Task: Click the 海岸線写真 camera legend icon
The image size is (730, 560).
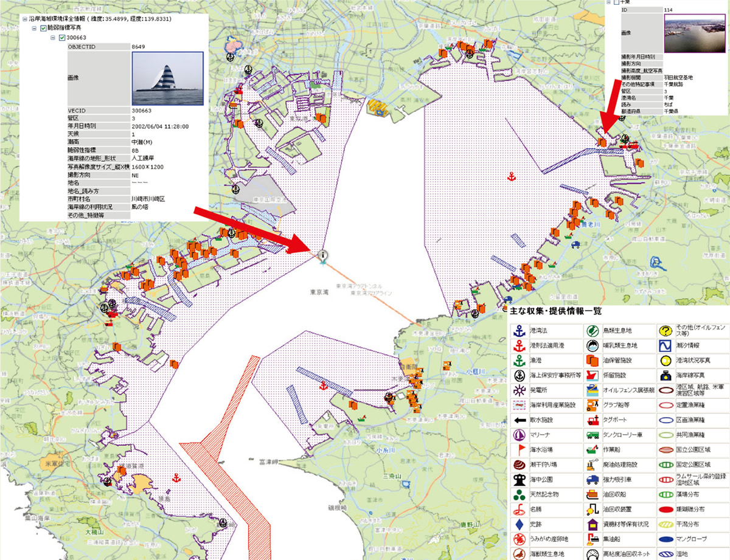Action: 666,376
